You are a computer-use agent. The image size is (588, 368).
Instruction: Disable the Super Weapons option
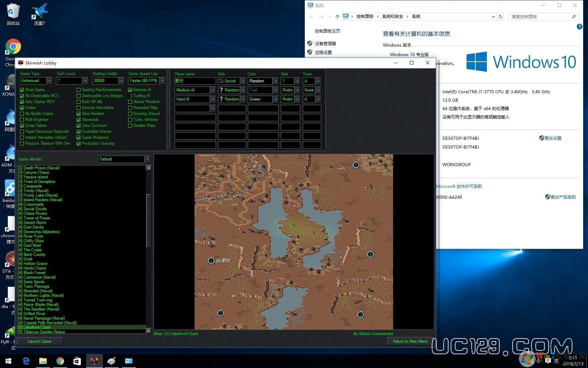(x=78, y=137)
